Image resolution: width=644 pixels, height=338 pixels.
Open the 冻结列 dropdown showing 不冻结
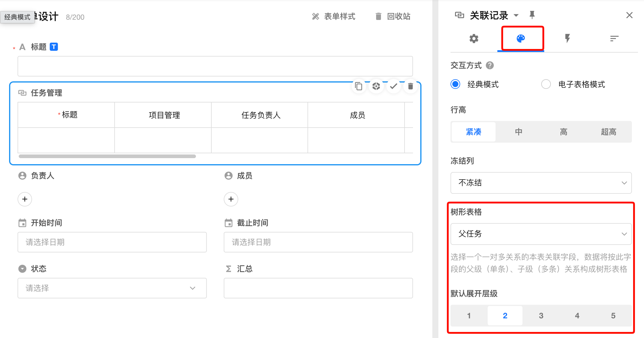click(x=541, y=183)
